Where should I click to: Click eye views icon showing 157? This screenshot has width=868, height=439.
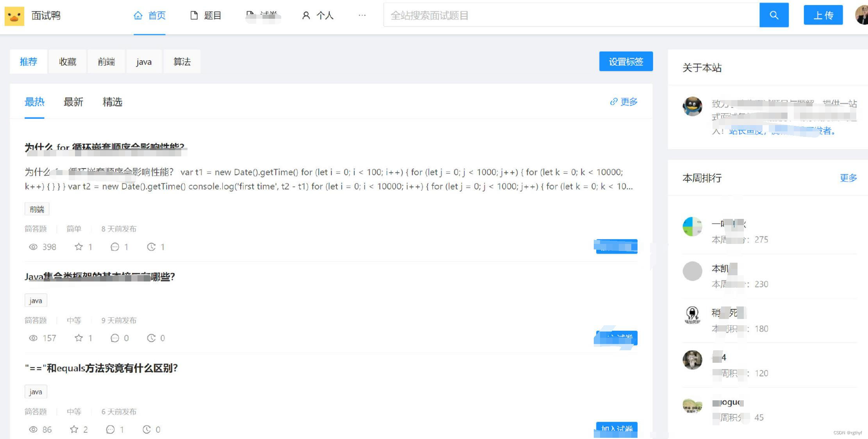[x=33, y=338]
